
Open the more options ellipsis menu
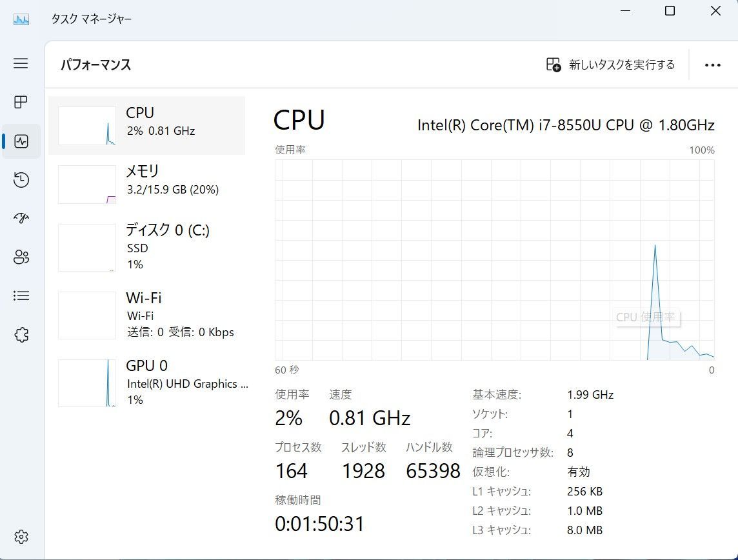[712, 65]
